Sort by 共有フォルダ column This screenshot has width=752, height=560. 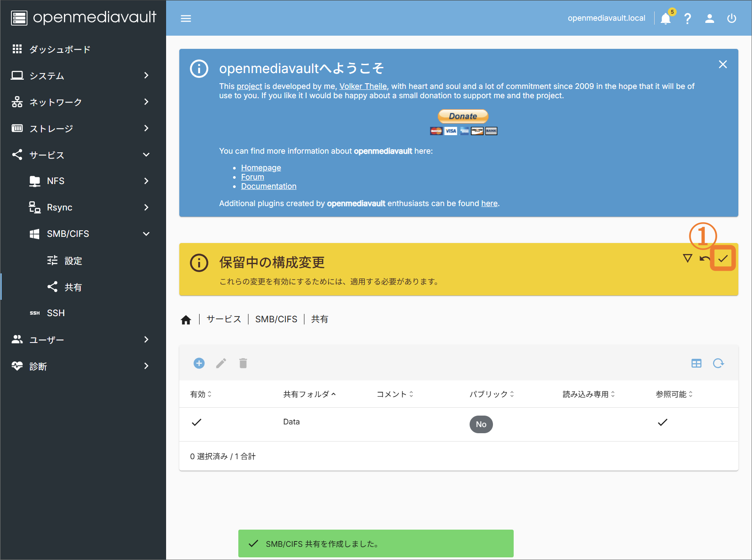[310, 394]
